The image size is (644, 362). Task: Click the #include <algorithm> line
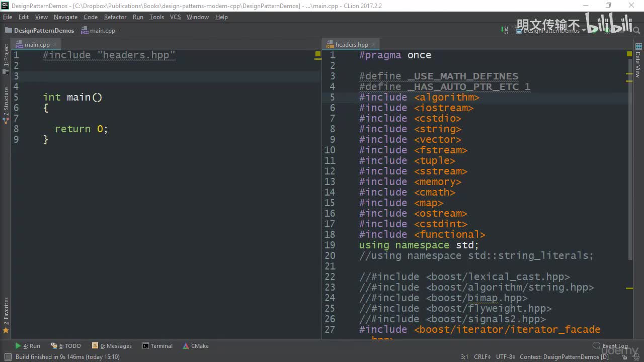pos(419,97)
